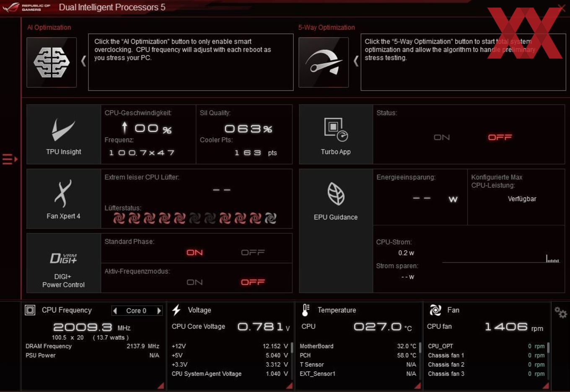The height and width of the screenshot is (392, 570).
Task: Click the Energieeinsparung watt value
Action: [435, 199]
